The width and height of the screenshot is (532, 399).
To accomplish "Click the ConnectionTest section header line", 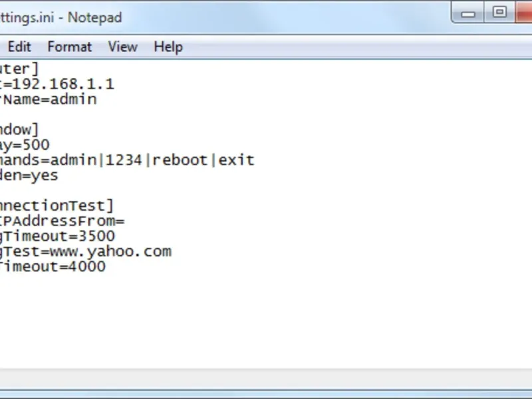I will [x=57, y=205].
